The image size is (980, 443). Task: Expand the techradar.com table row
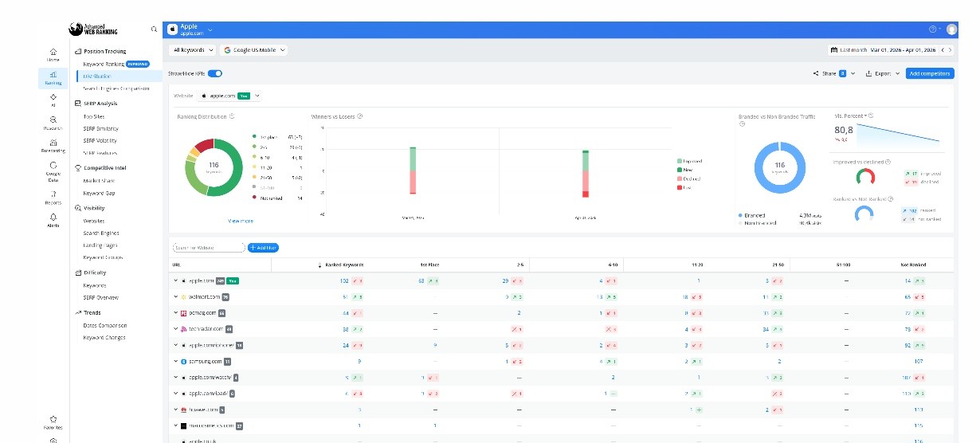point(175,328)
